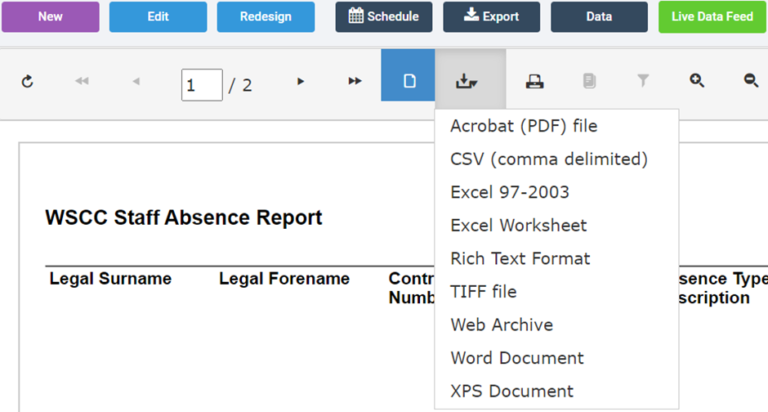Click the green Live Data Feed button
Viewport: 768px width, 412px height.
(x=712, y=17)
